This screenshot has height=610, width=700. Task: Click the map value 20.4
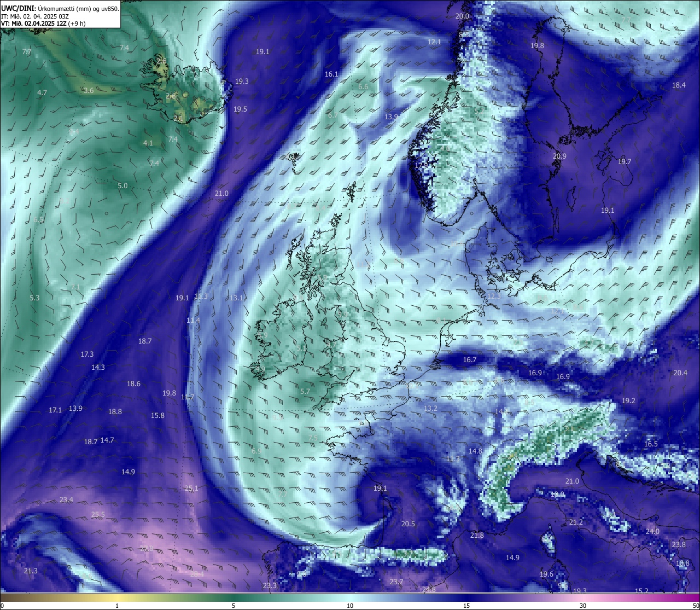pyautogui.click(x=680, y=373)
